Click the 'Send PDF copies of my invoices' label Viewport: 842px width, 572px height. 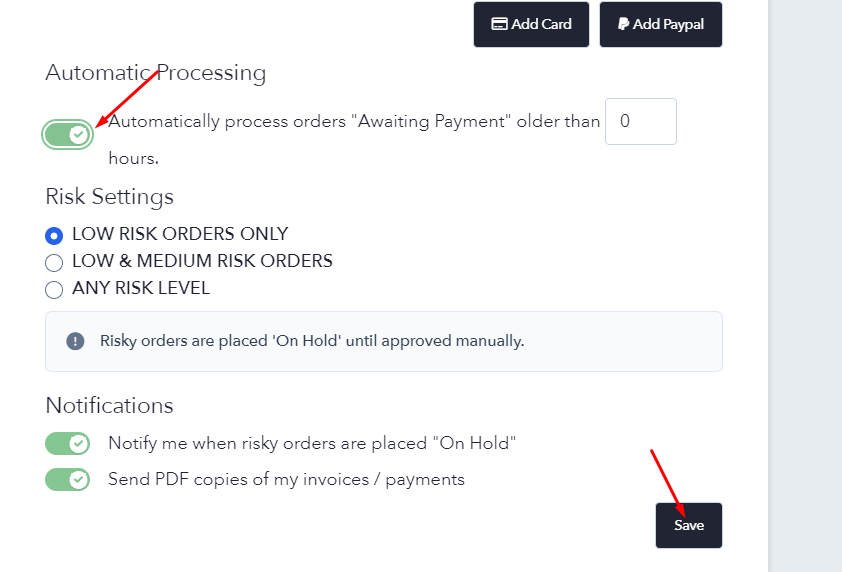click(286, 479)
